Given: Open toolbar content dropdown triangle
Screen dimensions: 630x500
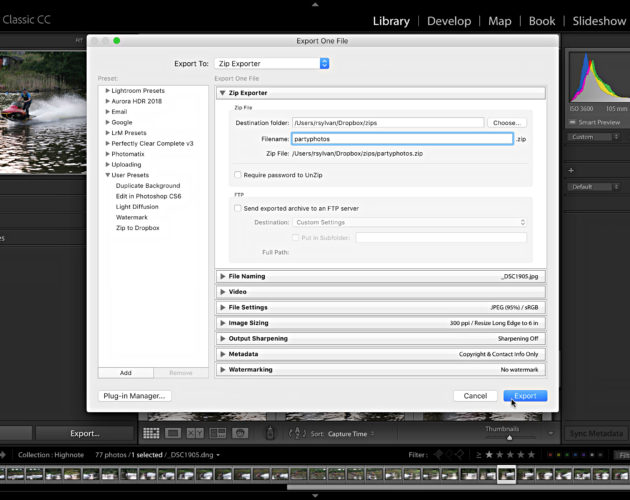Looking at the screenshot, I should 550,433.
